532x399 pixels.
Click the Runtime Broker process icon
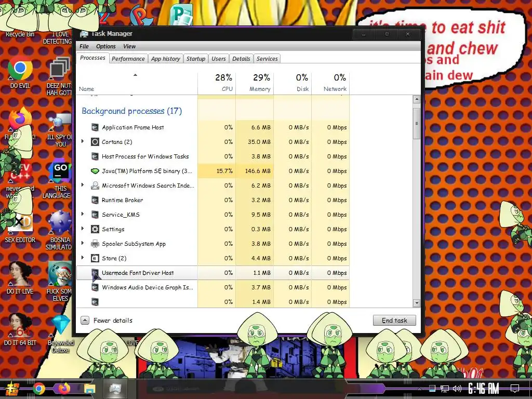(x=95, y=200)
